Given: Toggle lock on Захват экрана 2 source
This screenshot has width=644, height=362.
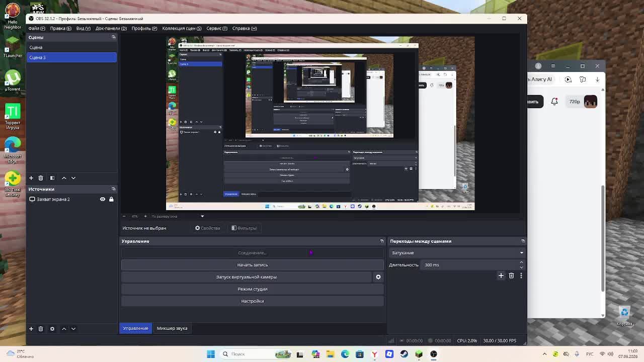Looking at the screenshot, I should (x=111, y=200).
